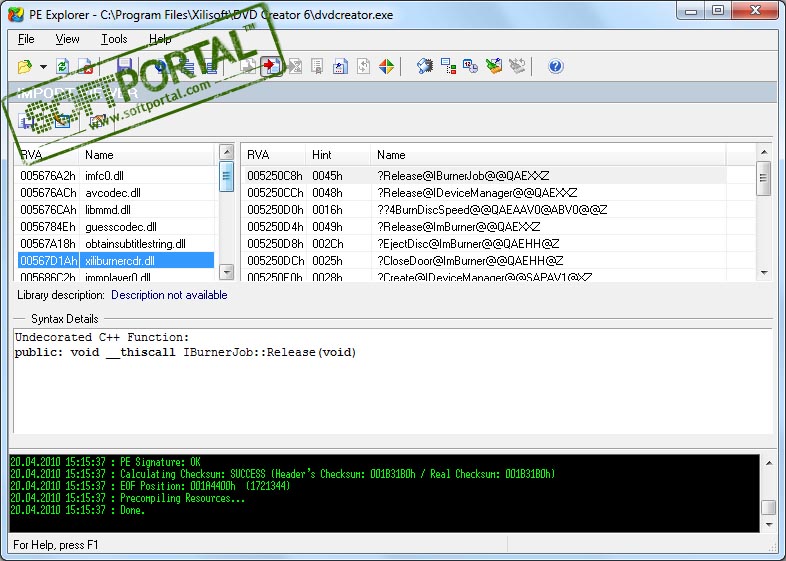Open the File menu
This screenshot has height=561, width=786.
[x=26, y=39]
